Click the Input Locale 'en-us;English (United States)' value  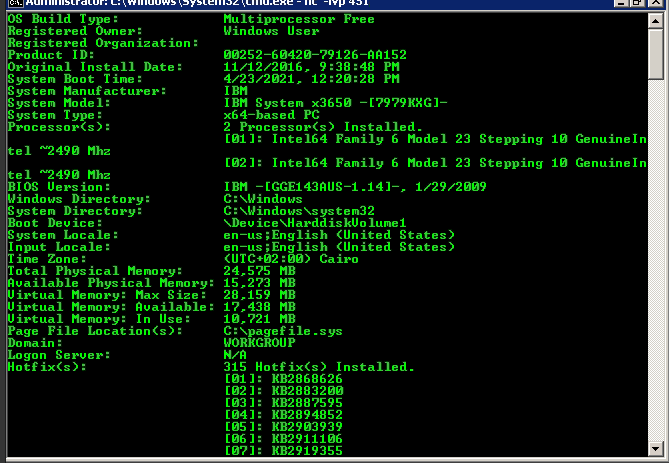click(x=339, y=247)
